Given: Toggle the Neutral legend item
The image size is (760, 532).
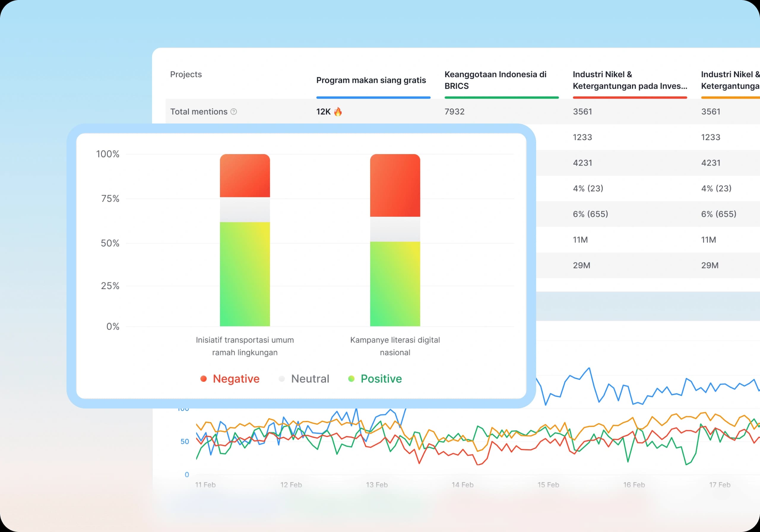Looking at the screenshot, I should (x=303, y=379).
